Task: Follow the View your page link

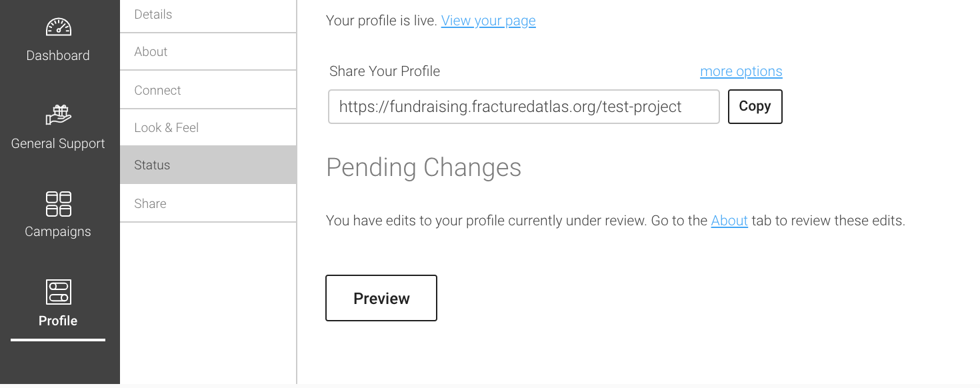Action: [x=489, y=21]
